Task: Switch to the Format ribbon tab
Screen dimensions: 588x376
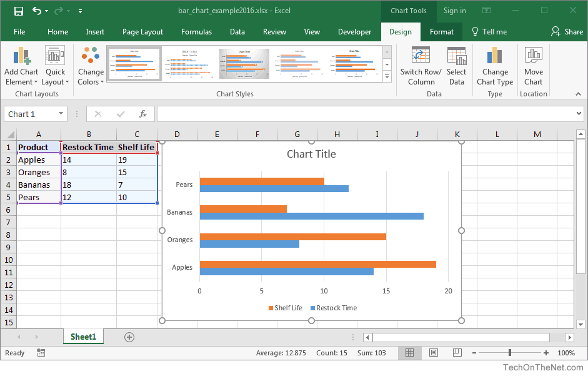Action: click(x=442, y=31)
